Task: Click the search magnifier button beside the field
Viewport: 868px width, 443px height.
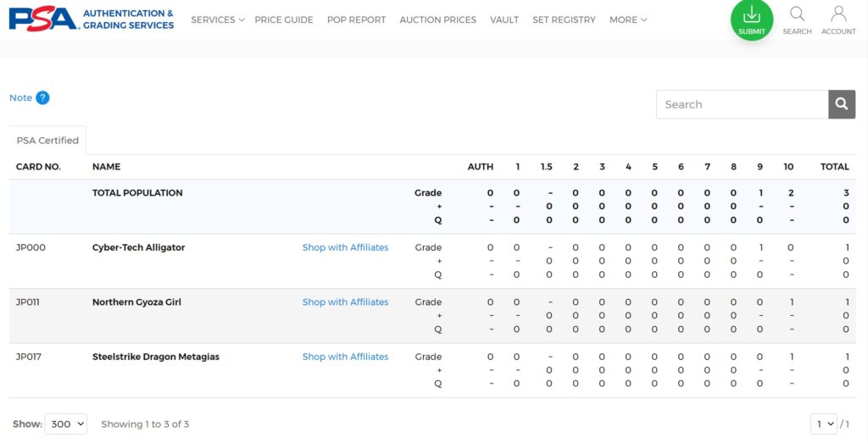Action: [x=842, y=104]
